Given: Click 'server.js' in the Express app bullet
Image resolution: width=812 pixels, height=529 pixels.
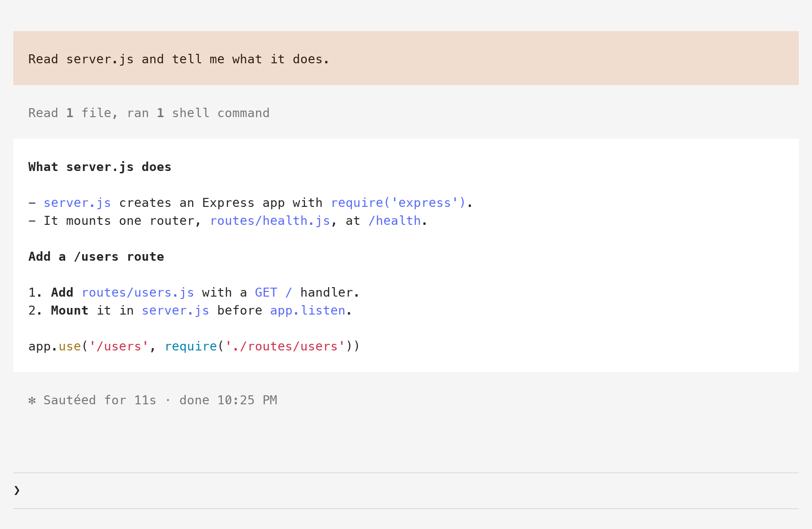Looking at the screenshot, I should click(x=77, y=203).
